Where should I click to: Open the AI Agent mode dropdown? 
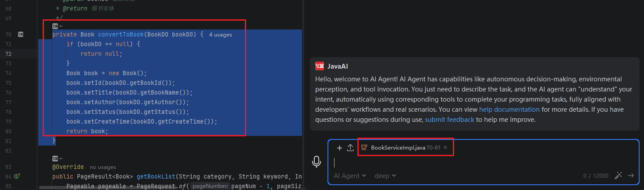pyautogui.click(x=350, y=175)
